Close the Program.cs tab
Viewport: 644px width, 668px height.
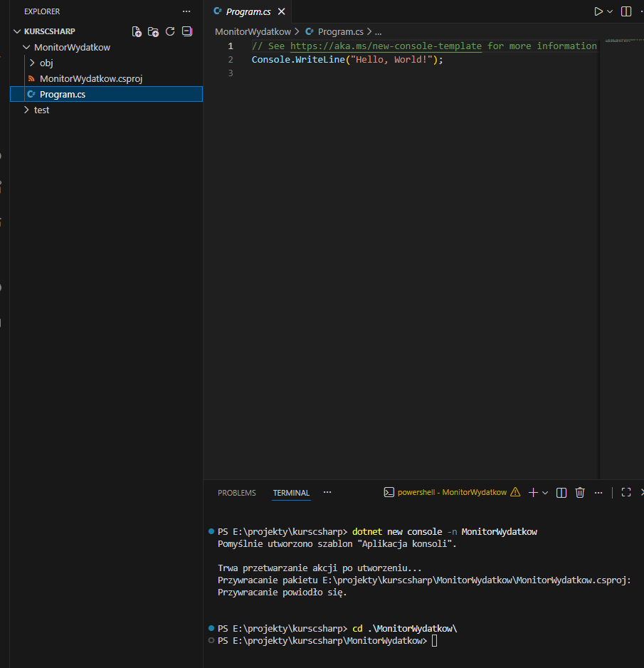click(282, 12)
